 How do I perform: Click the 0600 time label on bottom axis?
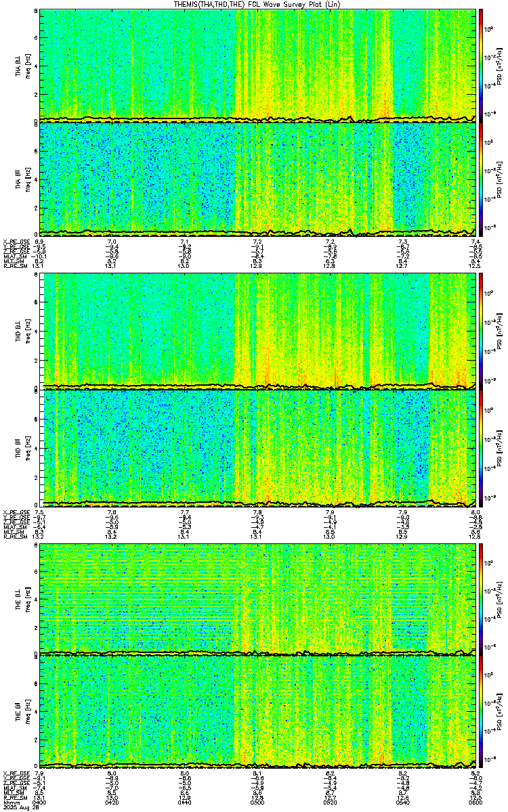click(473, 803)
